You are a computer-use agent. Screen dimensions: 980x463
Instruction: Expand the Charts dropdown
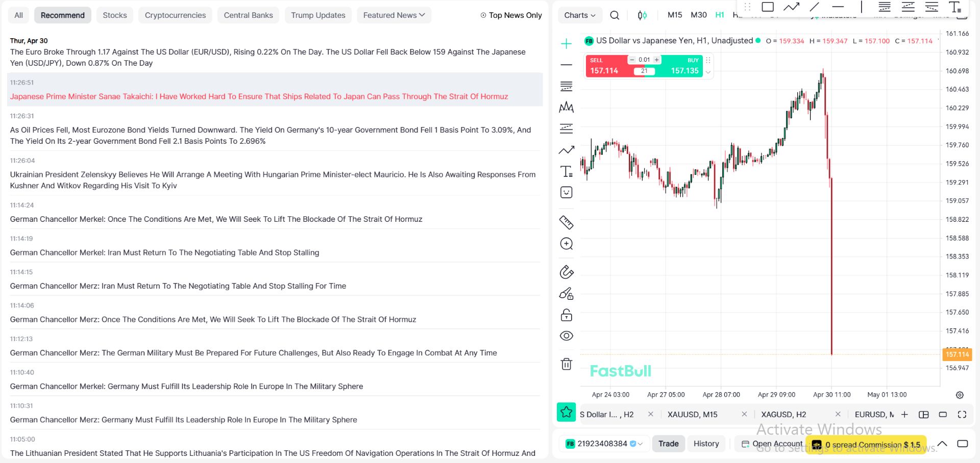coord(579,15)
